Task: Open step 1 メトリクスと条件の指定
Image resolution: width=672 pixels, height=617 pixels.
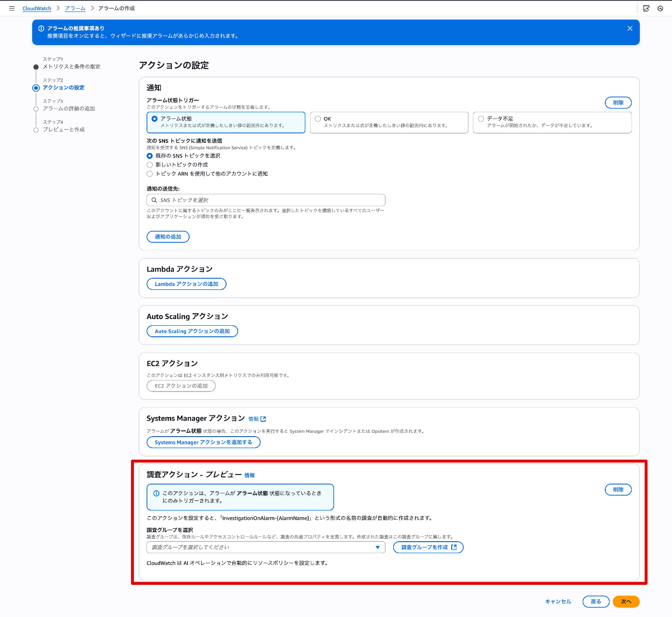Action: point(72,67)
